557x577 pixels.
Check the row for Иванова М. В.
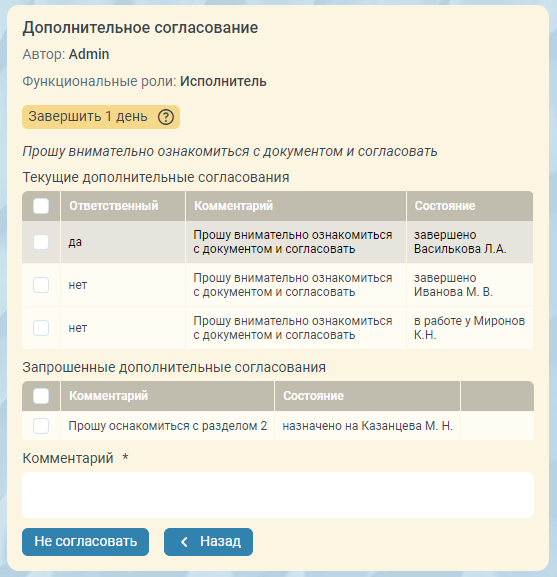41,285
